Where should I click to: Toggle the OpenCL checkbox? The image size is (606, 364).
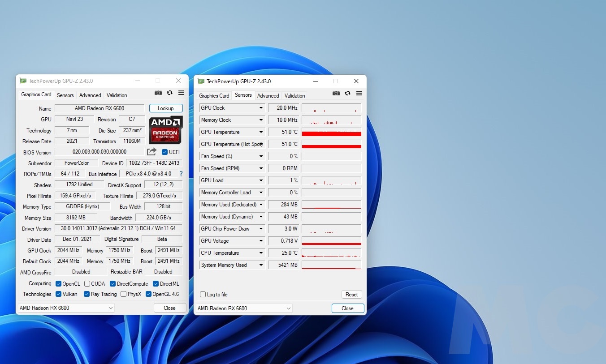58,283
